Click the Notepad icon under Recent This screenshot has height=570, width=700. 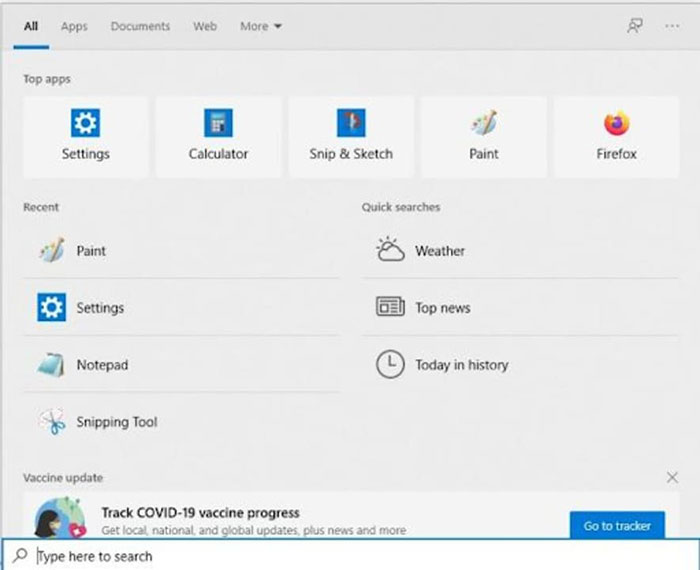[x=51, y=364]
